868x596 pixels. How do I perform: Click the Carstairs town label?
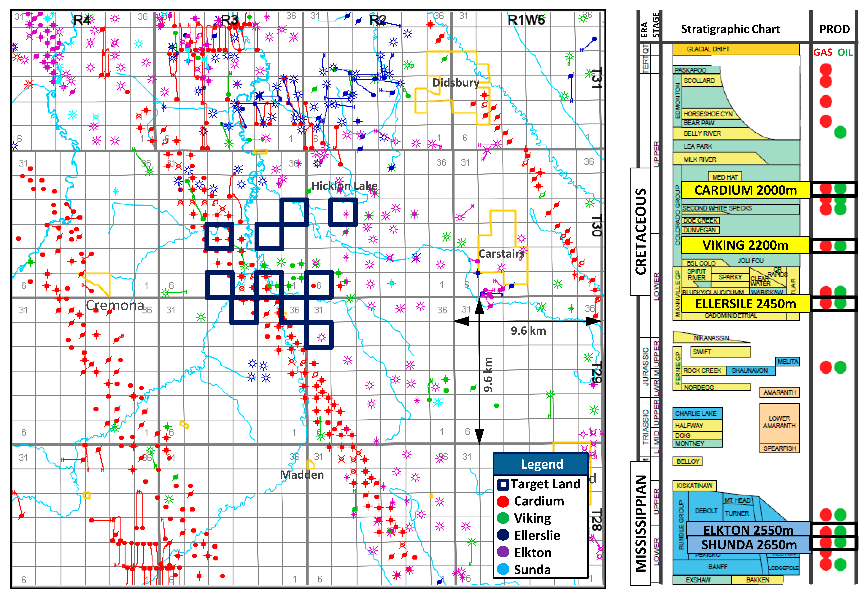click(x=501, y=254)
